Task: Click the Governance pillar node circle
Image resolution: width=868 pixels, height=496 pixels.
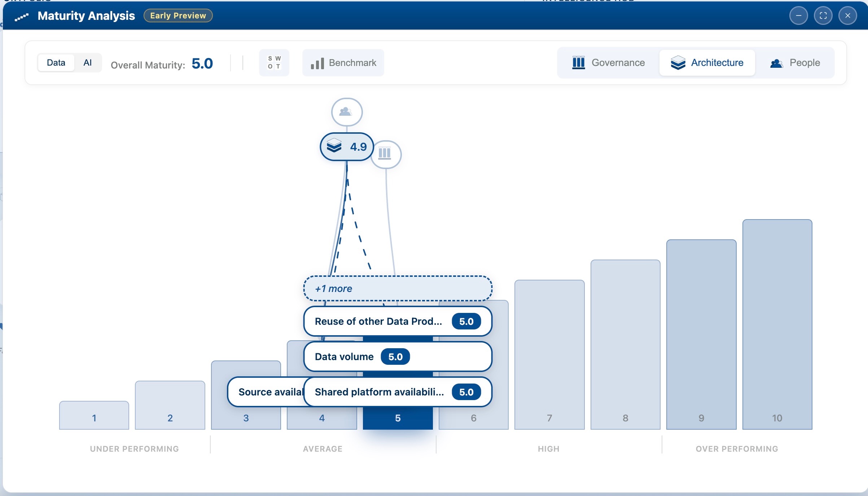Action: [x=386, y=154]
